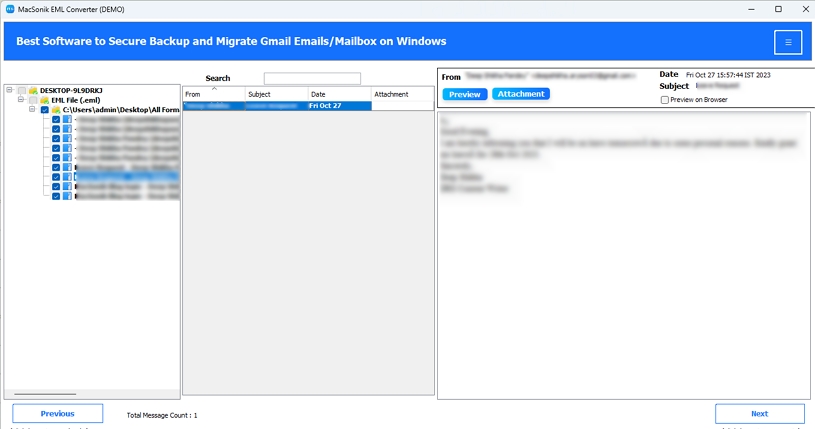This screenshot has width=815, height=429.
Task: Select the C:\Users\admin\Desktop\All Form path label
Action: tap(121, 110)
